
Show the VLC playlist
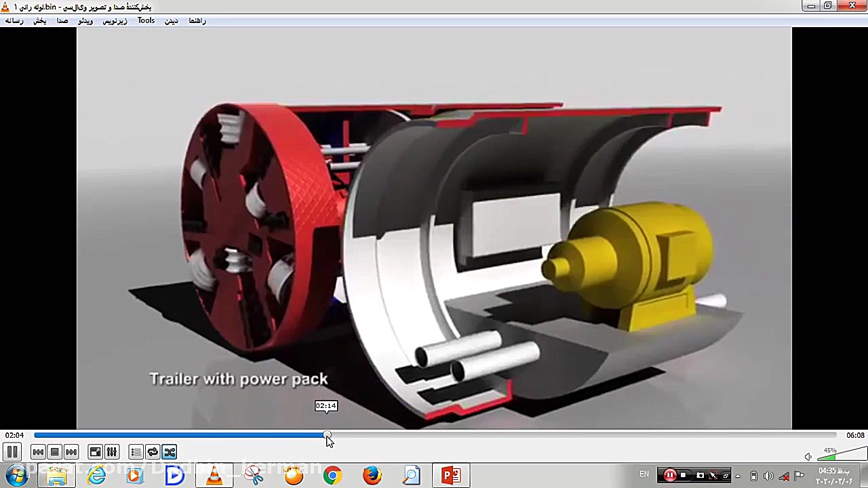[x=136, y=452]
